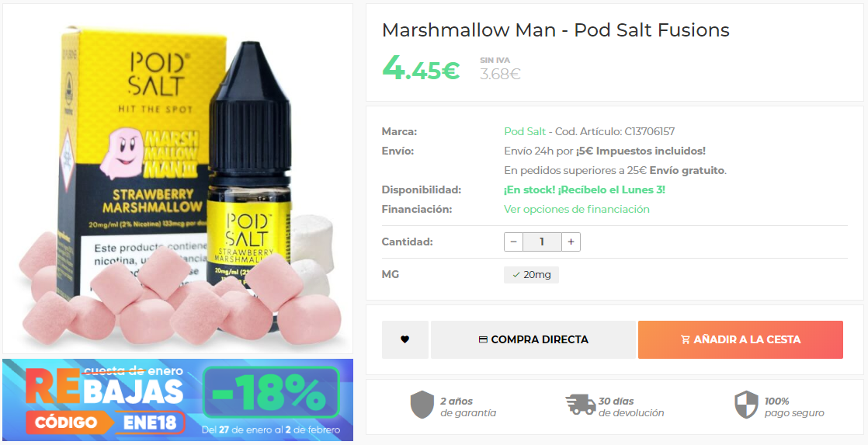Click the Rebajas -18% promo banner

[177, 400]
